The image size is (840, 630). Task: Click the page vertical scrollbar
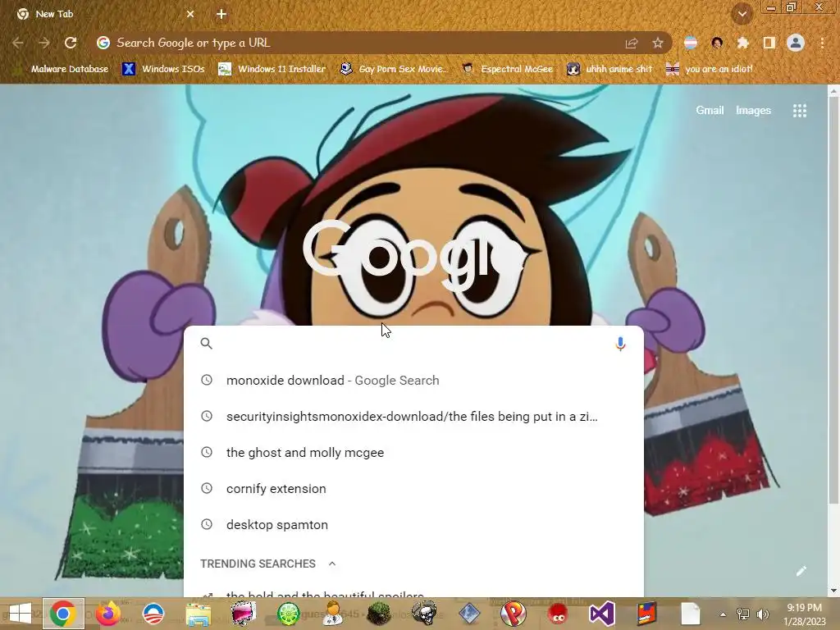pos(833,300)
